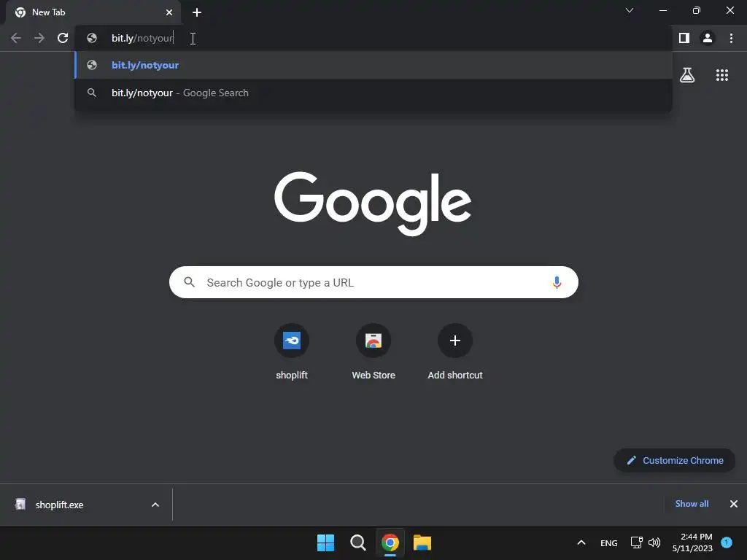Select the bit.ly/notyour Google Search suggestion
The height and width of the screenshot is (560, 747).
[x=373, y=93]
